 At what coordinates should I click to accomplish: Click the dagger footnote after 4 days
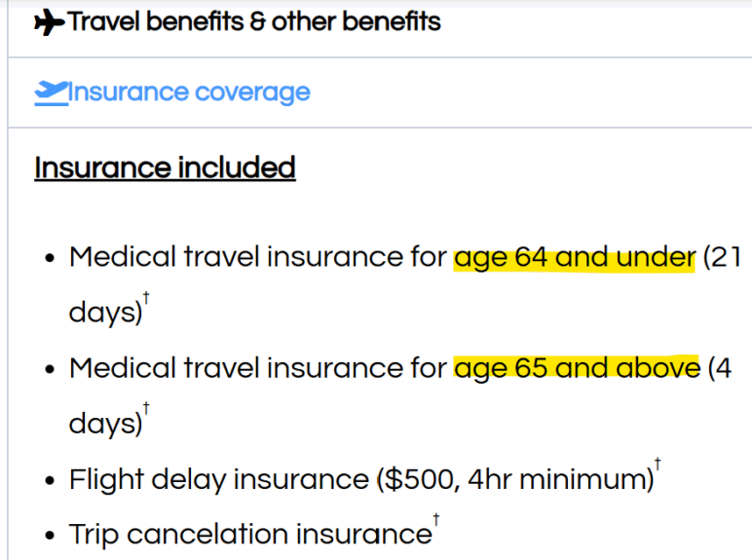tap(146, 409)
